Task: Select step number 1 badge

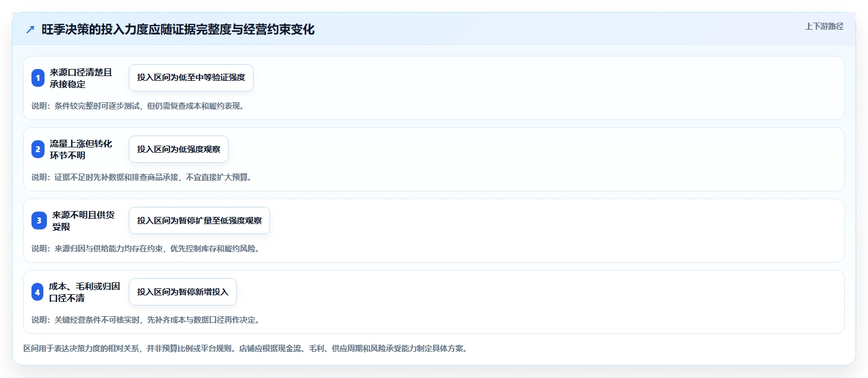Action: [x=38, y=78]
